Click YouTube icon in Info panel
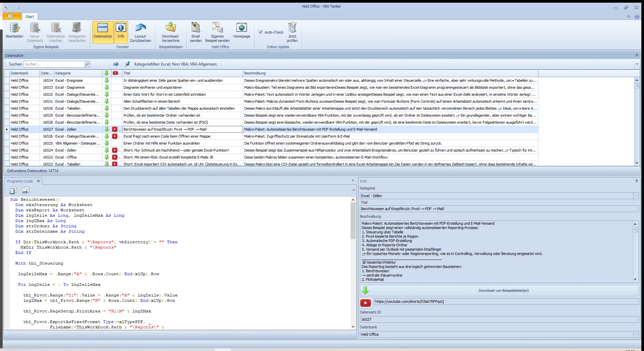This screenshot has width=644, height=351. (365, 302)
